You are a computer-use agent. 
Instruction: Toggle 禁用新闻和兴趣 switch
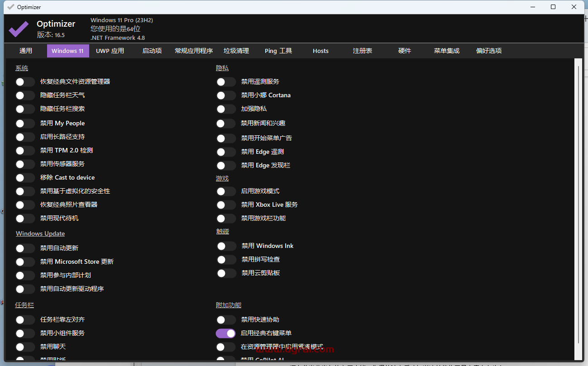[226, 124]
